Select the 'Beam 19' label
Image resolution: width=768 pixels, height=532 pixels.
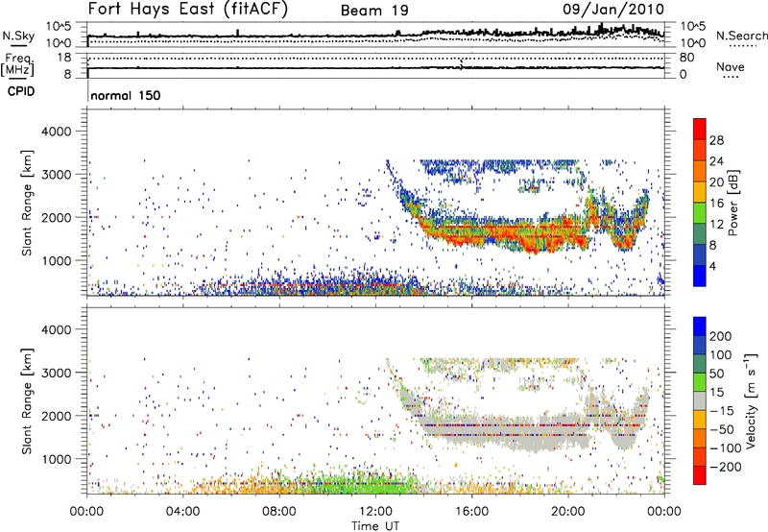pyautogui.click(x=374, y=11)
